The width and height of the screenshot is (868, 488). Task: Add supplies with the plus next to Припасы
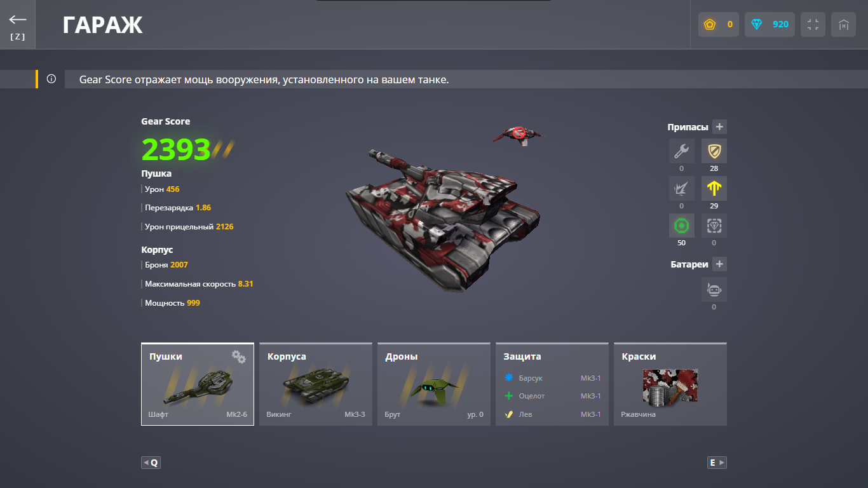[x=719, y=126]
